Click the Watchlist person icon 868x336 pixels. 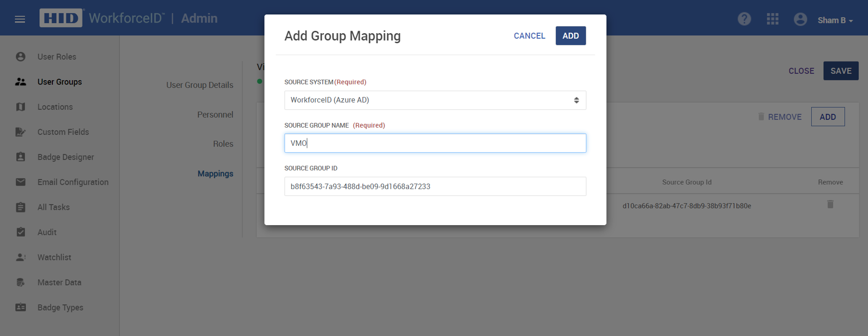click(x=21, y=257)
